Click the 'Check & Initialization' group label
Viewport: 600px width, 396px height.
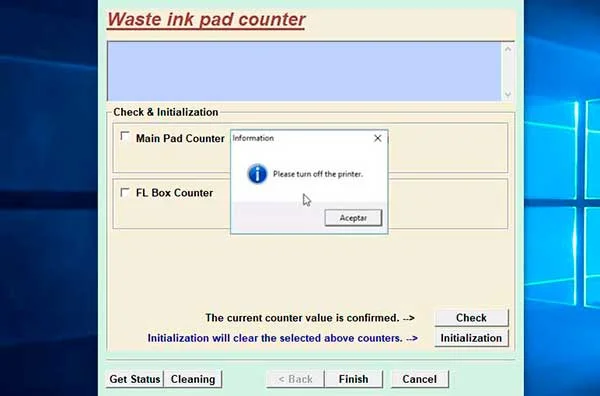166,112
